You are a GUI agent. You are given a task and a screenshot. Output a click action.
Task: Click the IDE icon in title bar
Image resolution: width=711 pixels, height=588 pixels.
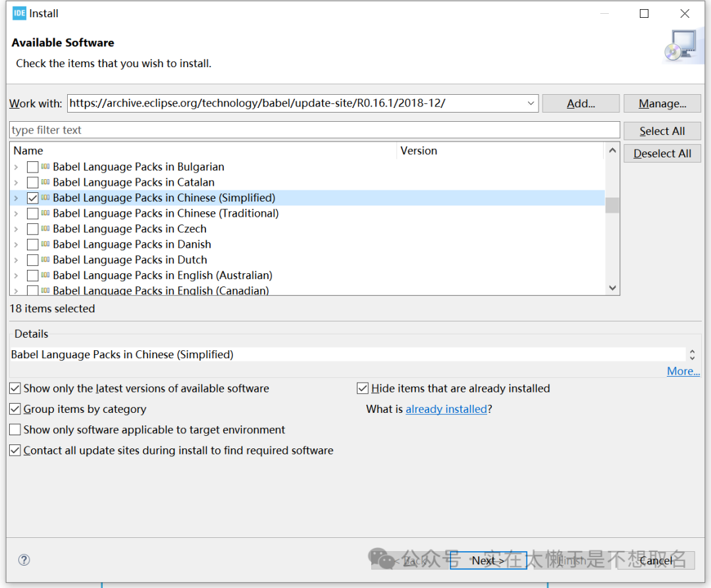click(x=19, y=13)
